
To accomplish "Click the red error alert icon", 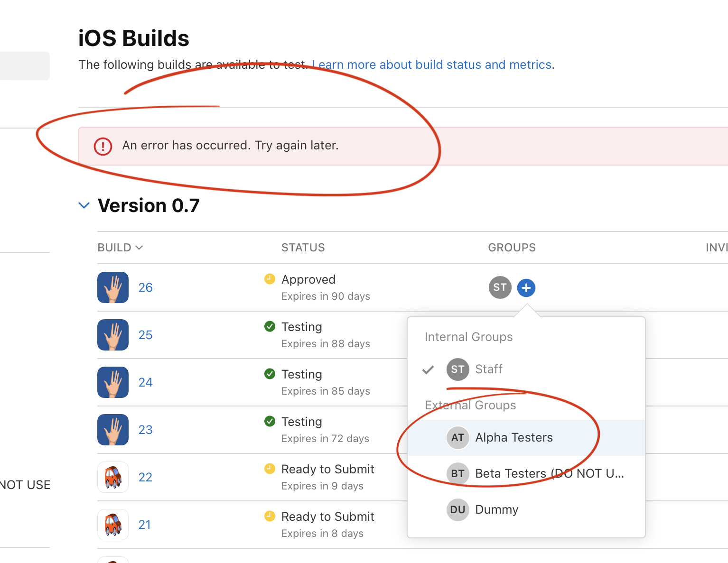I will point(103,146).
